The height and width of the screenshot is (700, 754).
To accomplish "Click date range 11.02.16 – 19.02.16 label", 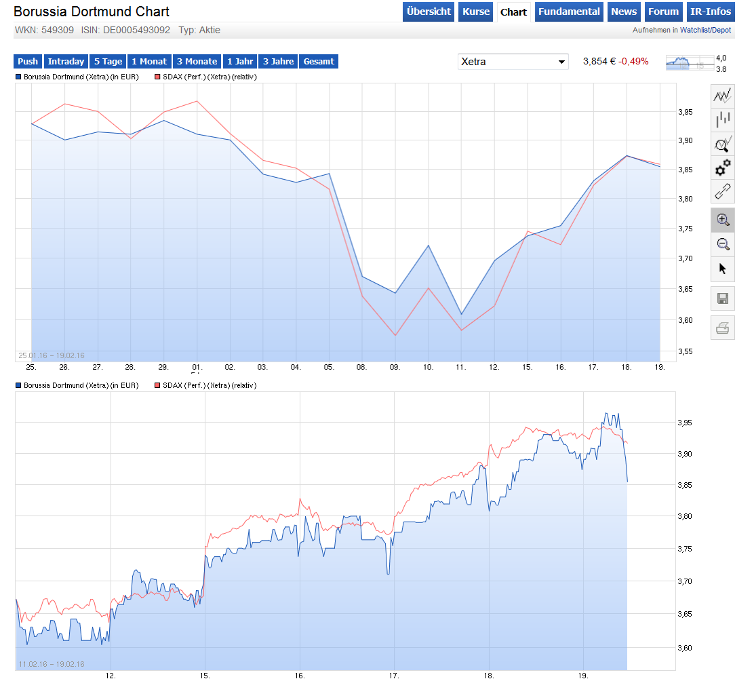I will [52, 665].
